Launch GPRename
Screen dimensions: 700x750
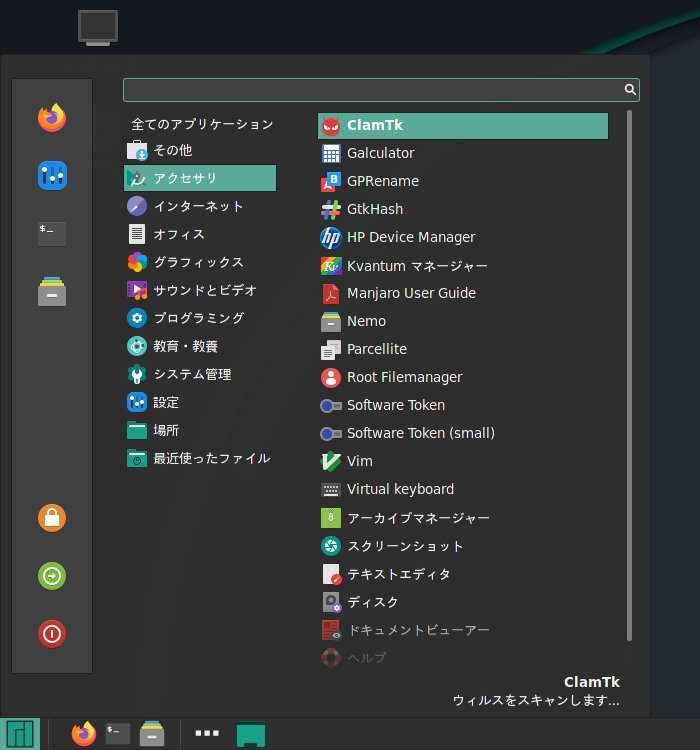(x=463, y=182)
